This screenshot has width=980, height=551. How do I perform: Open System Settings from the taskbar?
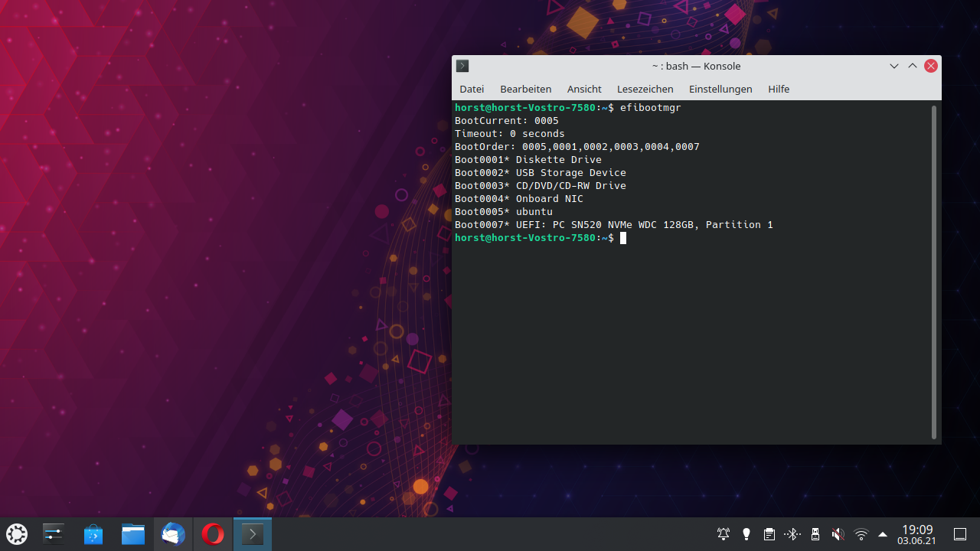click(x=54, y=534)
